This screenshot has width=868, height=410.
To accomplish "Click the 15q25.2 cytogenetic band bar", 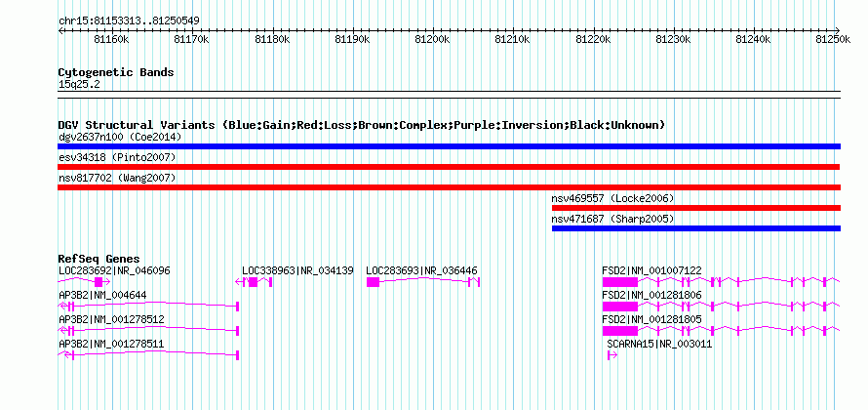I will click(449, 95).
